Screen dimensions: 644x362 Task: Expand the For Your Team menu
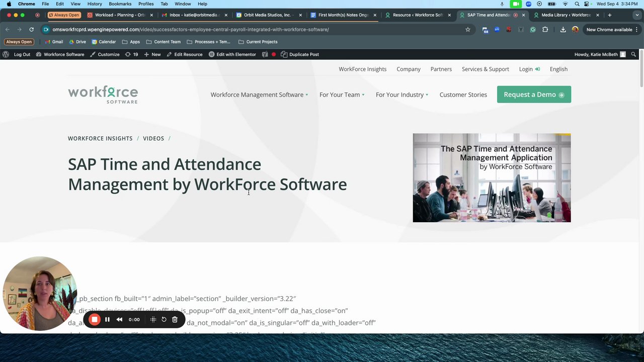[x=342, y=95]
